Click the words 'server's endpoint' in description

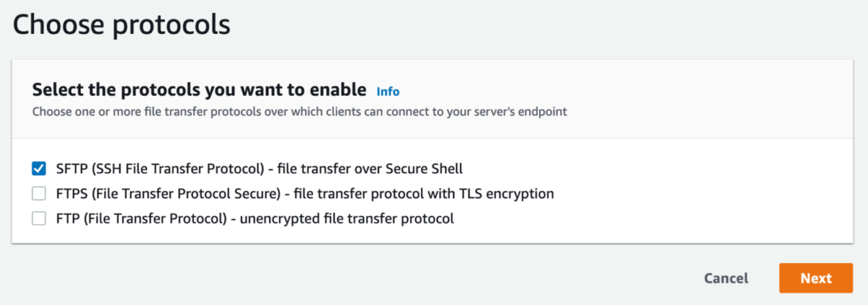point(533,112)
